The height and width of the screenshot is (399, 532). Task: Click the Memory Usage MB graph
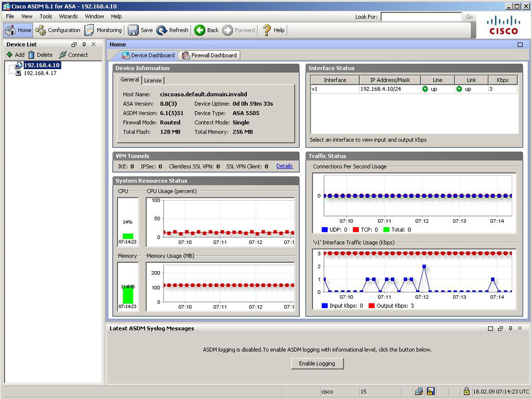click(x=220, y=287)
